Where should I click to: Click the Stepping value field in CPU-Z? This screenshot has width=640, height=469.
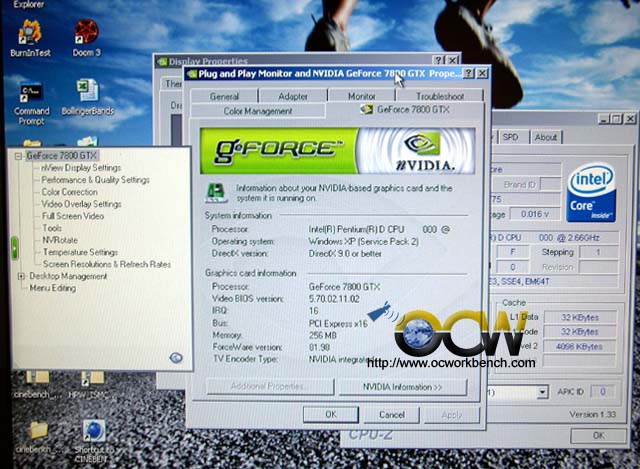[598, 252]
